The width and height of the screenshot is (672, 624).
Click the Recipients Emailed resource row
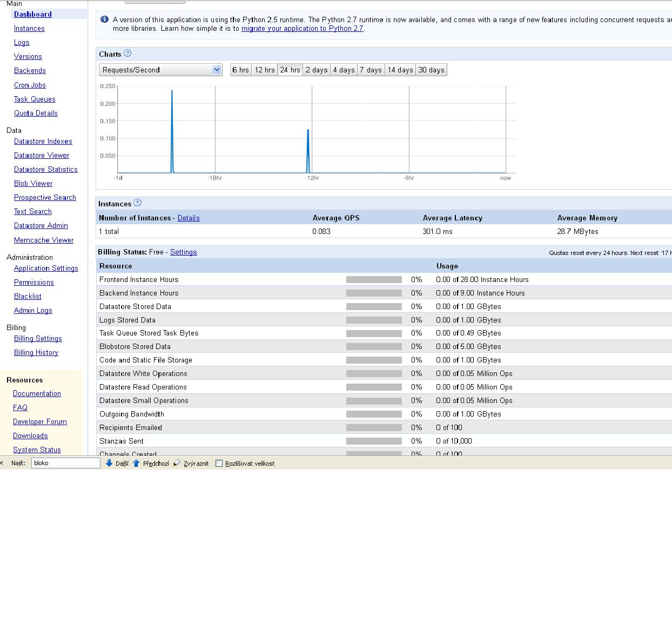[384, 427]
